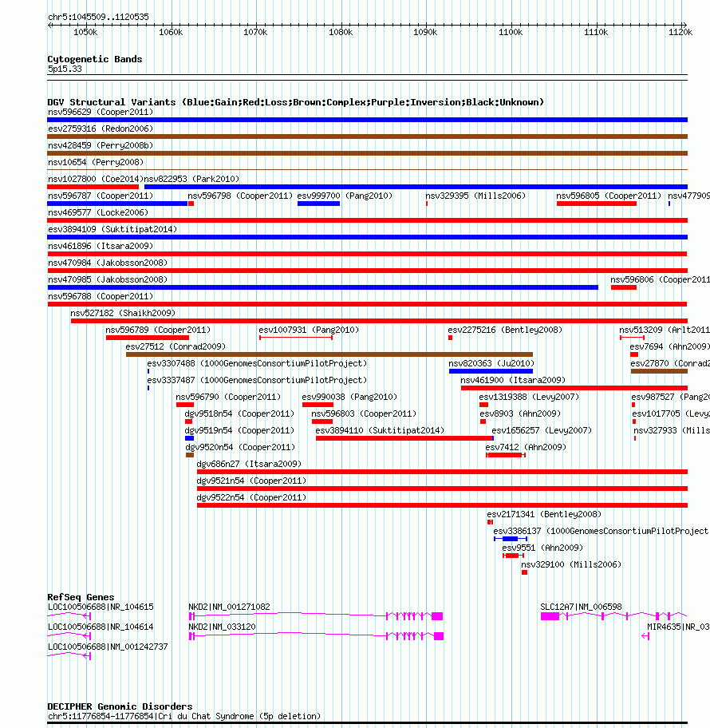Open the nsv596788 (Cooper2011) label
Image resolution: width=710 pixels, height=728 pixels.
pos(101,295)
